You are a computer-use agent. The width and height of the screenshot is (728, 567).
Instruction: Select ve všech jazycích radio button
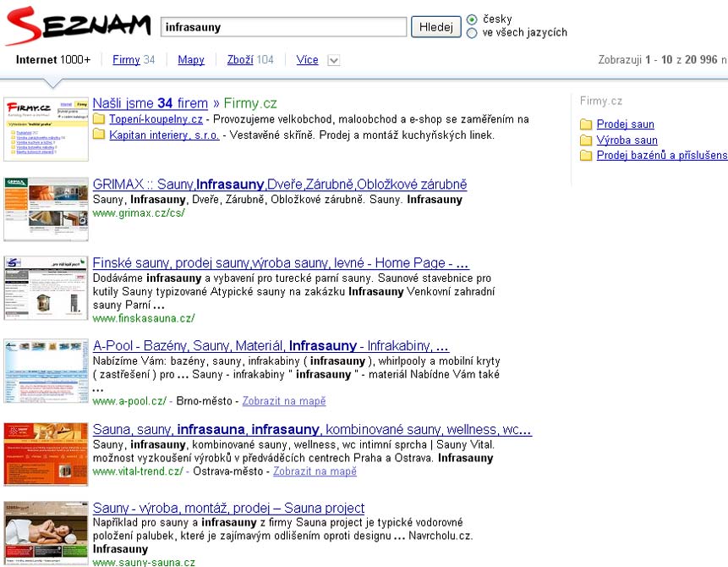click(472, 33)
